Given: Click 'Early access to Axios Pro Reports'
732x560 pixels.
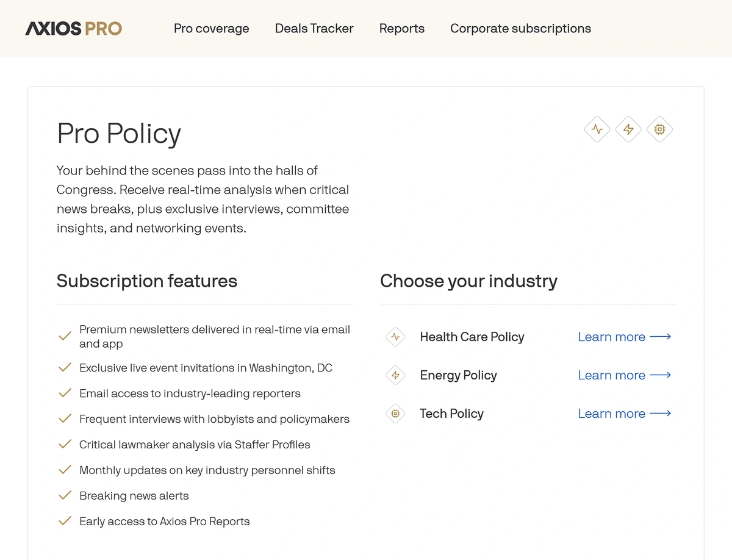Looking at the screenshot, I should point(165,522).
